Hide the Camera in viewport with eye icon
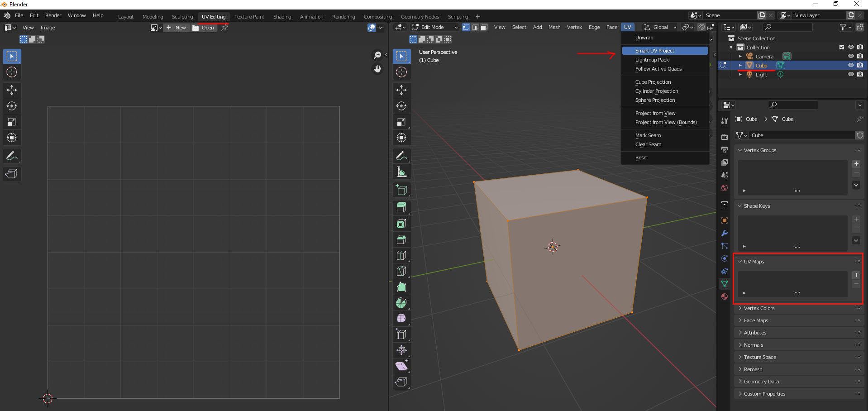The height and width of the screenshot is (411, 868). 851,56
